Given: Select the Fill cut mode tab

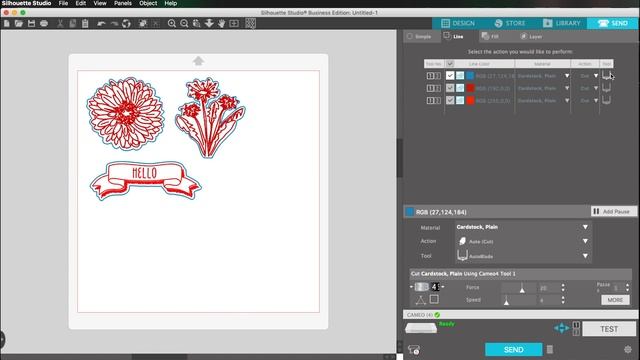Looking at the screenshot, I should click(x=490, y=36).
